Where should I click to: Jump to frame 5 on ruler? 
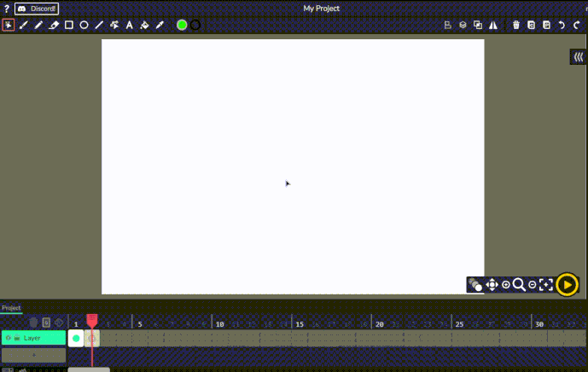(x=140, y=324)
